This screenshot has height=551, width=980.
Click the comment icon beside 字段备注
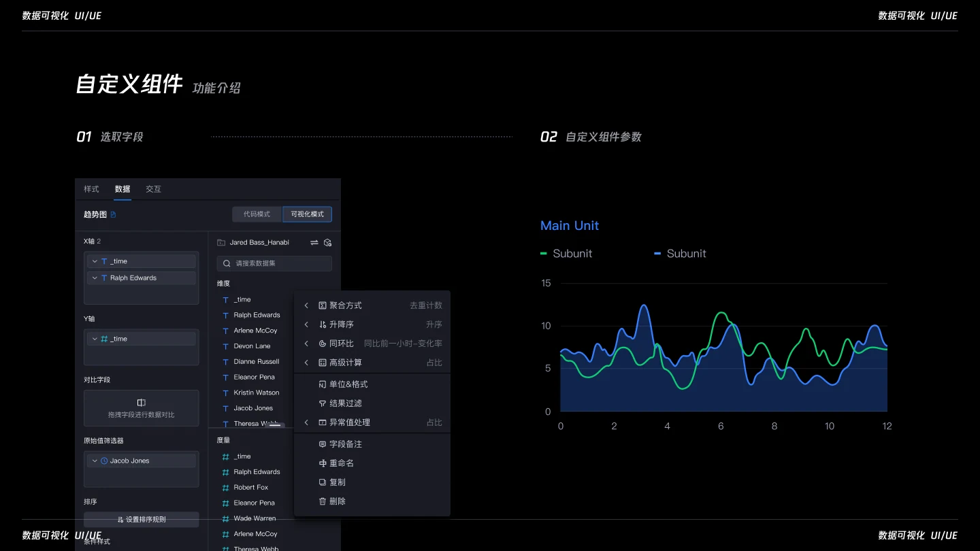[323, 444]
